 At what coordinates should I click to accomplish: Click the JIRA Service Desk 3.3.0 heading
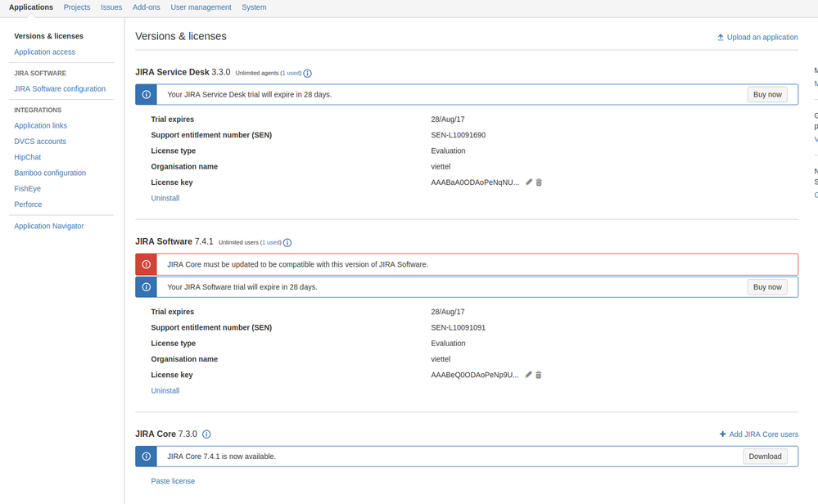183,72
